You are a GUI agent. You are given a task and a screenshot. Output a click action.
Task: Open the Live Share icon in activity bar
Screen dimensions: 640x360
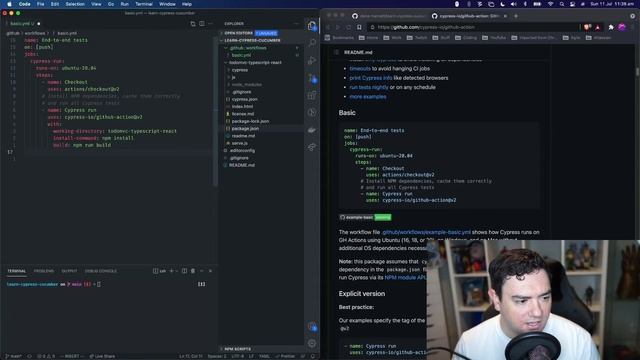pos(312,147)
